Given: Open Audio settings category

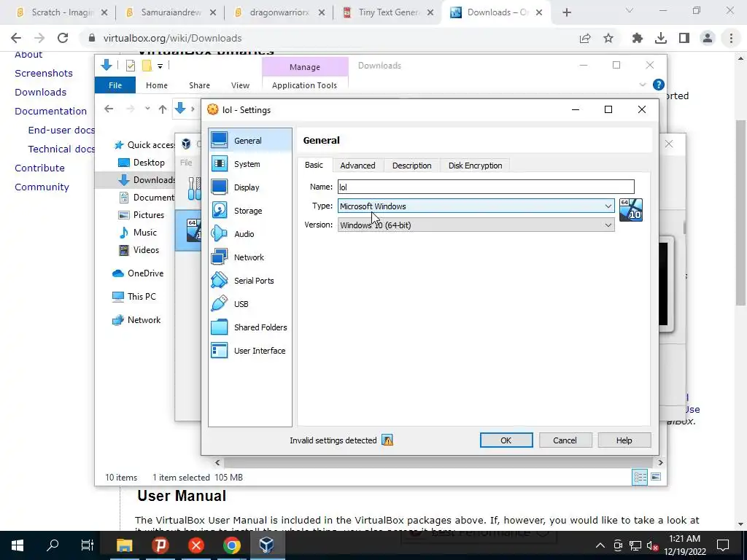Looking at the screenshot, I should pyautogui.click(x=249, y=234).
